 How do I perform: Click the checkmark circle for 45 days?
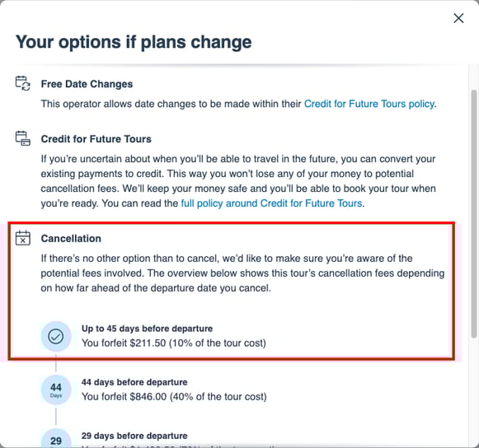pyautogui.click(x=56, y=336)
